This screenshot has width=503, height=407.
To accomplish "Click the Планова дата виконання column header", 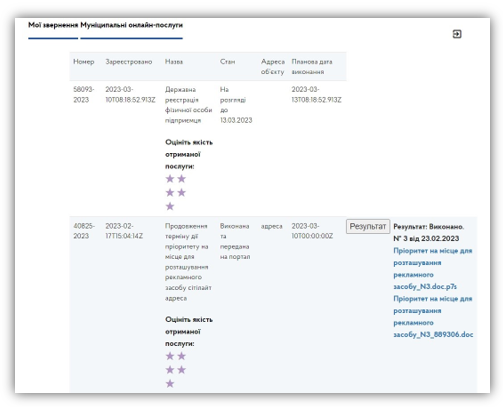I will [x=312, y=67].
